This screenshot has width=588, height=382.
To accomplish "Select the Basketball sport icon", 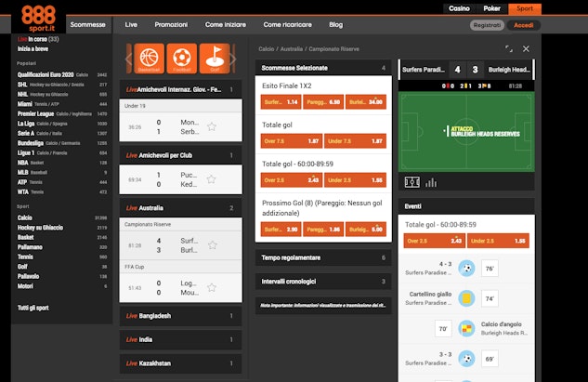I will [149, 59].
